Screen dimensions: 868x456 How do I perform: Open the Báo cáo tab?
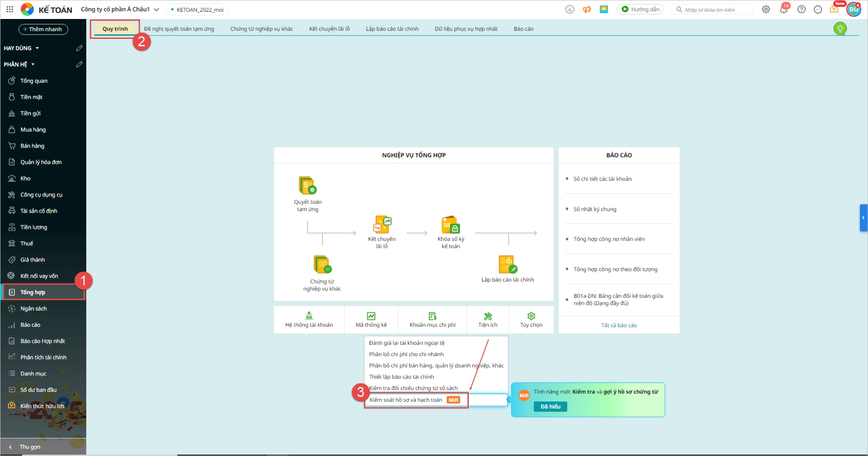524,28
